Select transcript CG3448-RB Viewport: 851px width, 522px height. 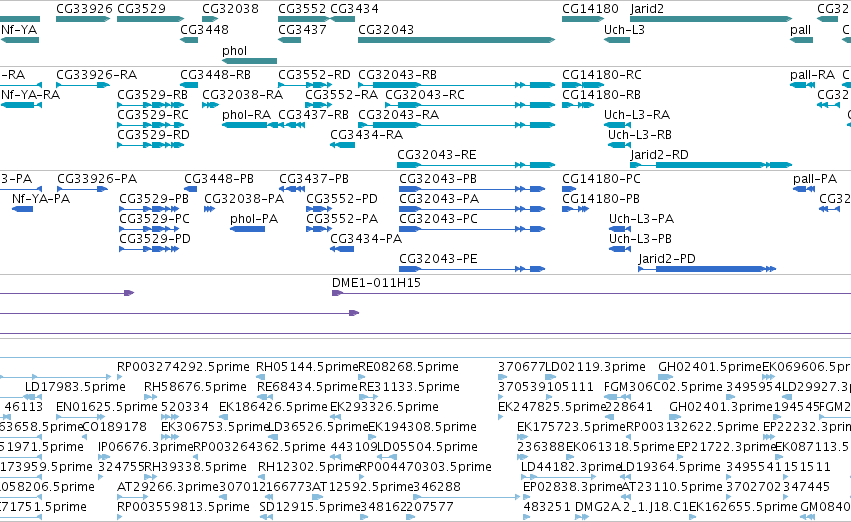pyautogui.click(x=215, y=74)
